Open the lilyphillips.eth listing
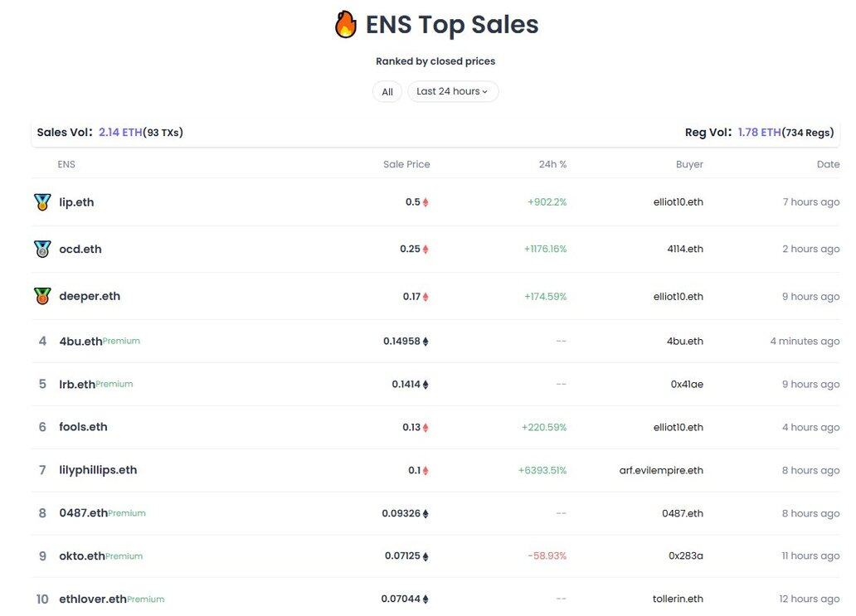The image size is (856, 616). (x=98, y=470)
